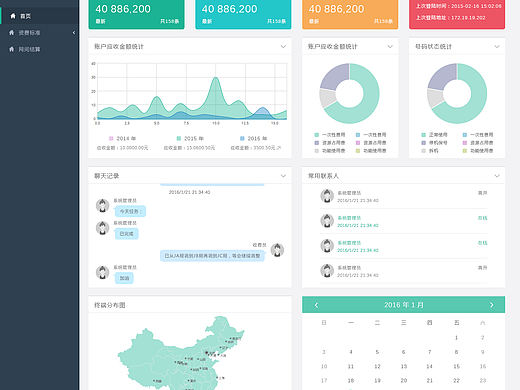Image resolution: width=520 pixels, height=390 pixels.
Task: Select the 加油 chat bubble
Action: (x=124, y=278)
